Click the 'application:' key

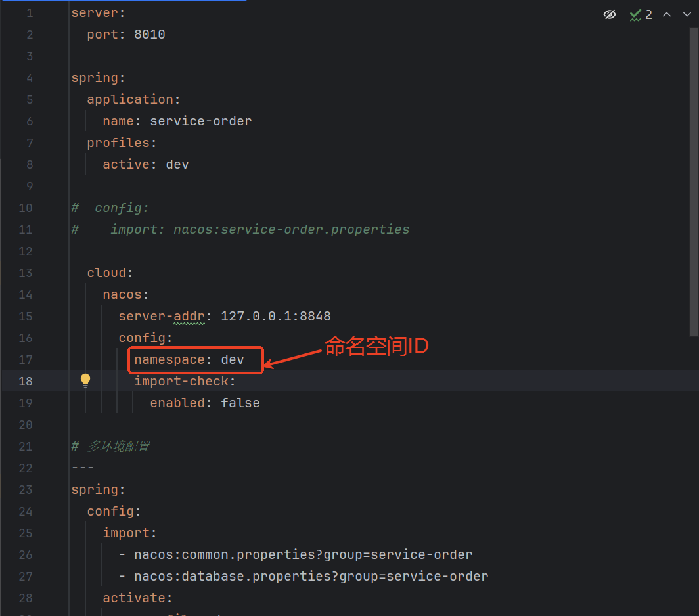click(134, 99)
